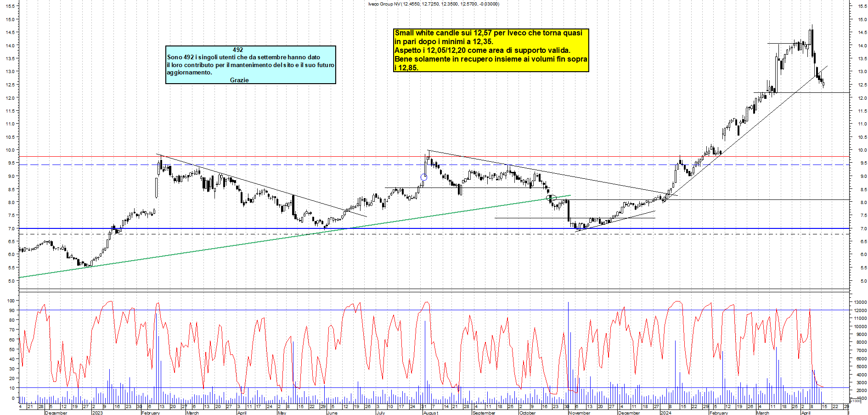
Task: Click the cyan '492' contributors notice box
Action: (x=251, y=65)
